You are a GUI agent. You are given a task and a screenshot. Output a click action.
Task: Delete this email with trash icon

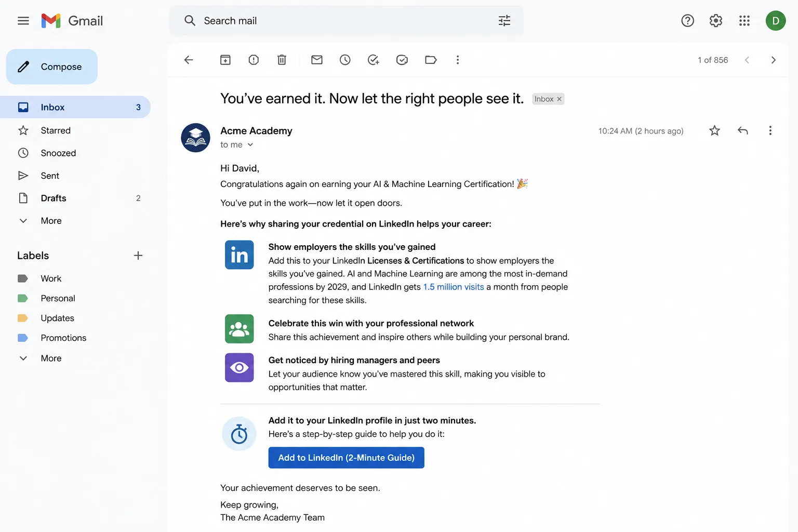(282, 60)
